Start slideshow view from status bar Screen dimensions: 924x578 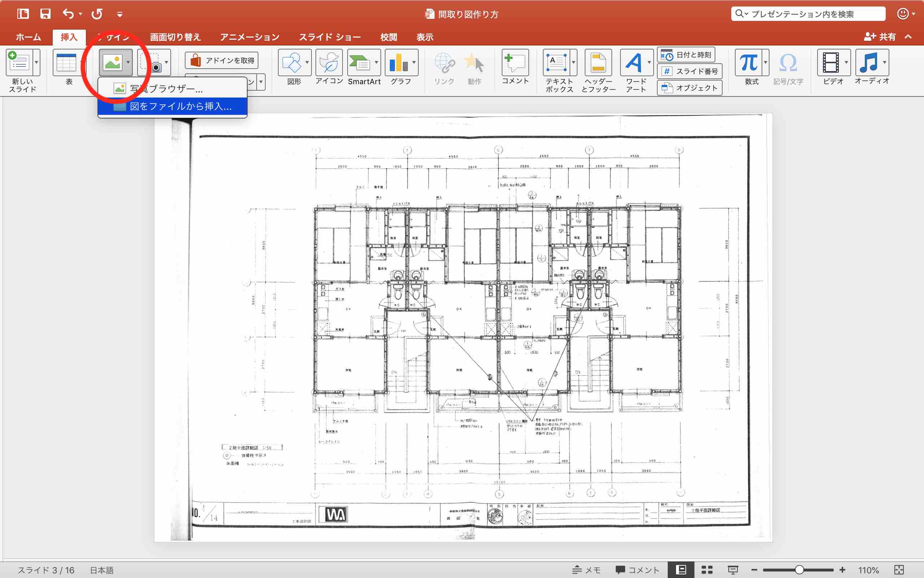[733, 570]
